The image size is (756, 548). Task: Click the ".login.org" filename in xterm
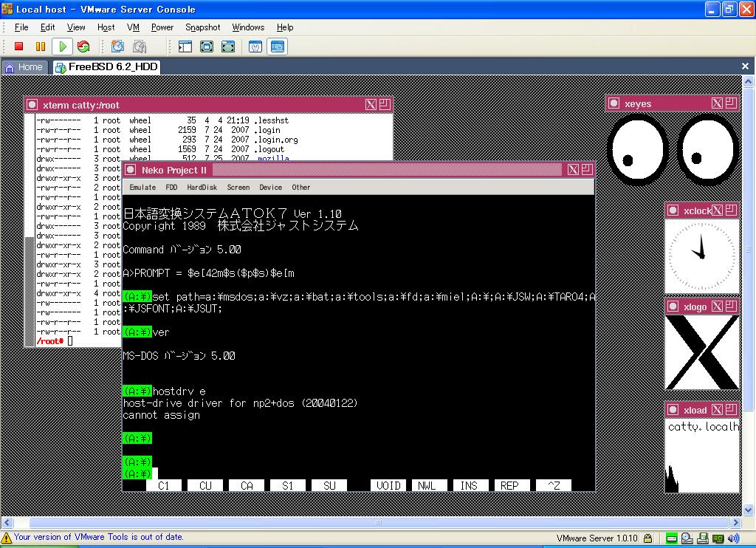point(277,140)
